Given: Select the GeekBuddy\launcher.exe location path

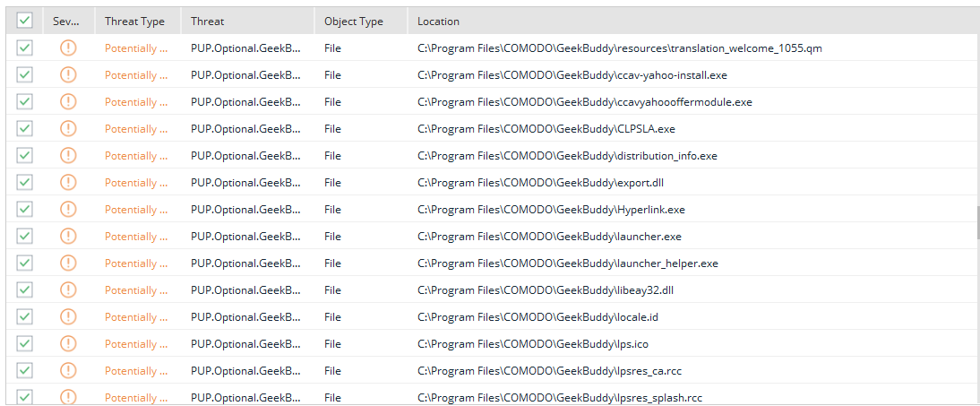Looking at the screenshot, I should click(x=549, y=237).
